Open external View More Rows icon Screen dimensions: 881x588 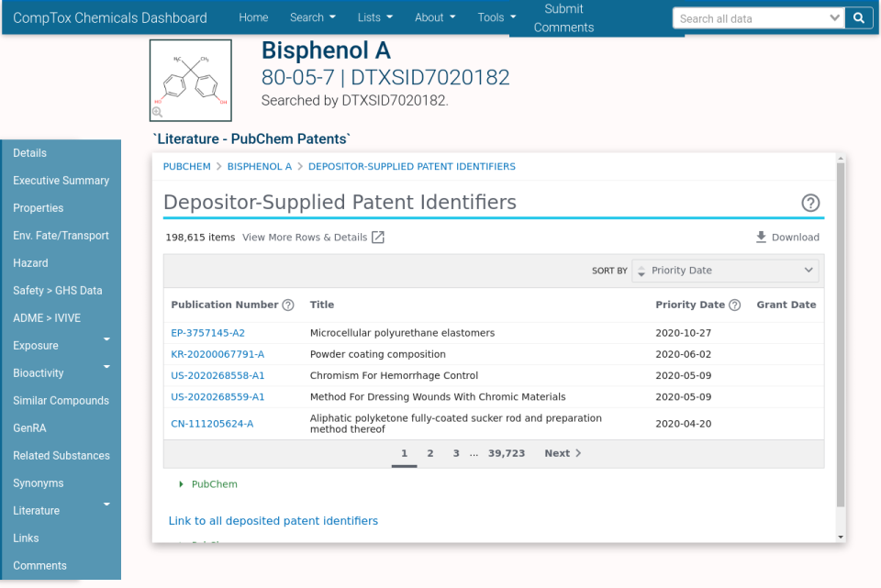[378, 237]
